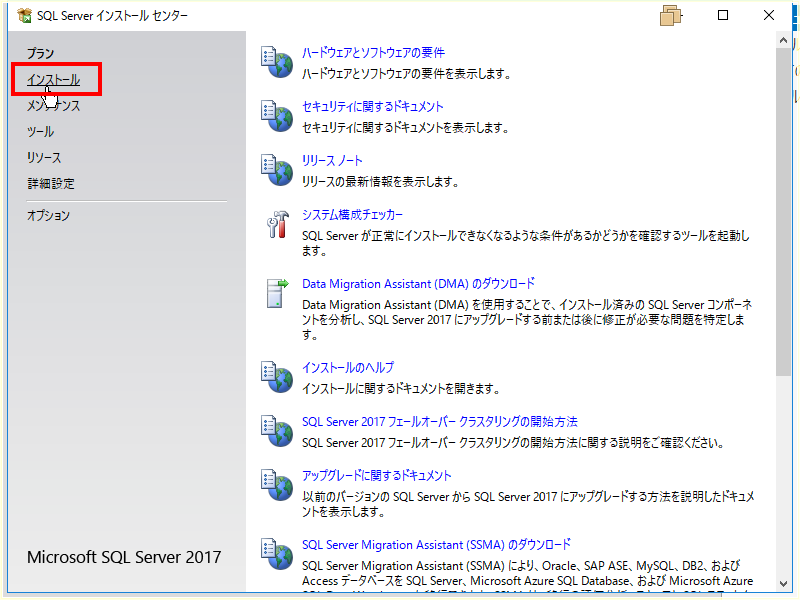The height and width of the screenshot is (600, 800).
Task: Switch to the オプション page
Action: click(46, 214)
